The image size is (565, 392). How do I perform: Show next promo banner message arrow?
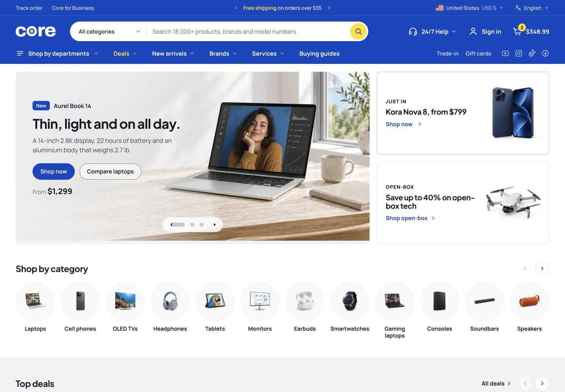coord(329,8)
